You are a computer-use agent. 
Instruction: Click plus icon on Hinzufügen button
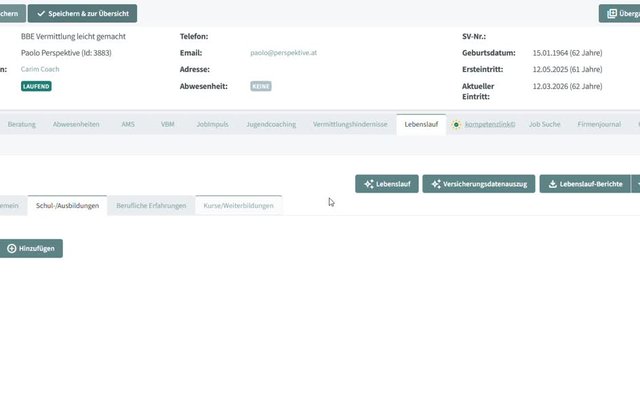point(12,249)
